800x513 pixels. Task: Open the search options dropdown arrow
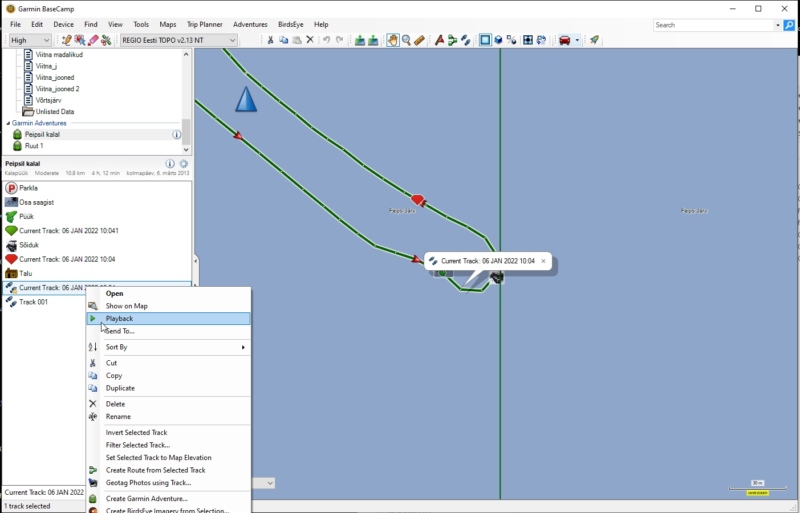778,25
